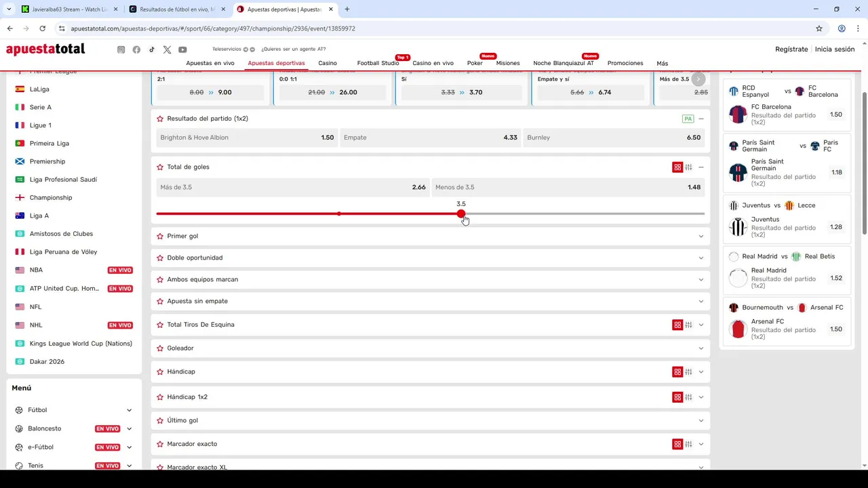The height and width of the screenshot is (488, 868).
Task: Expand the Fútbol menu dropdown
Action: pyautogui.click(x=129, y=410)
